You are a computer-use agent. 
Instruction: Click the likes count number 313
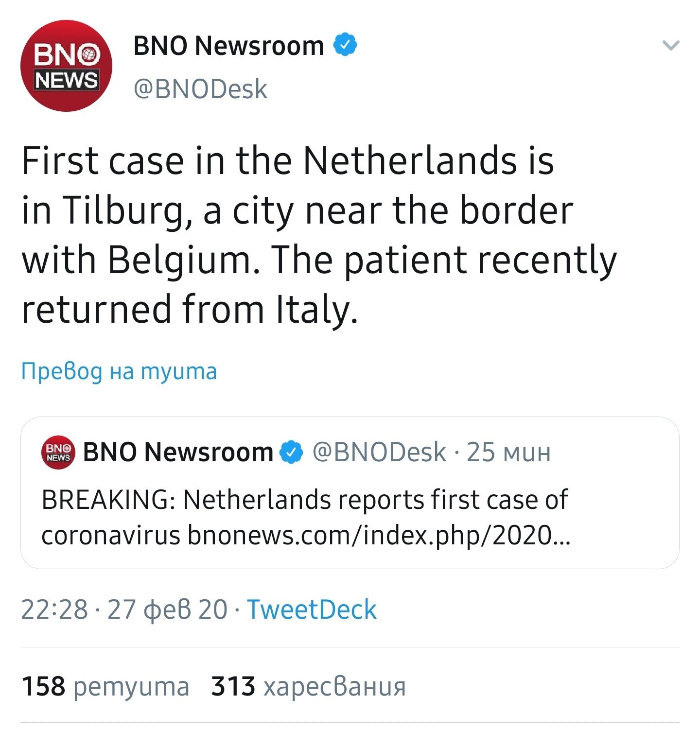[233, 687]
